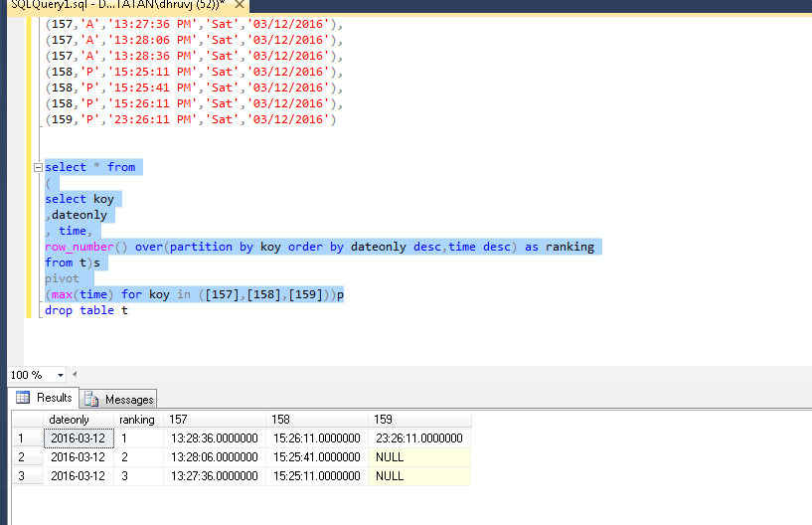Click the word 'pivot' in the query

(62, 278)
